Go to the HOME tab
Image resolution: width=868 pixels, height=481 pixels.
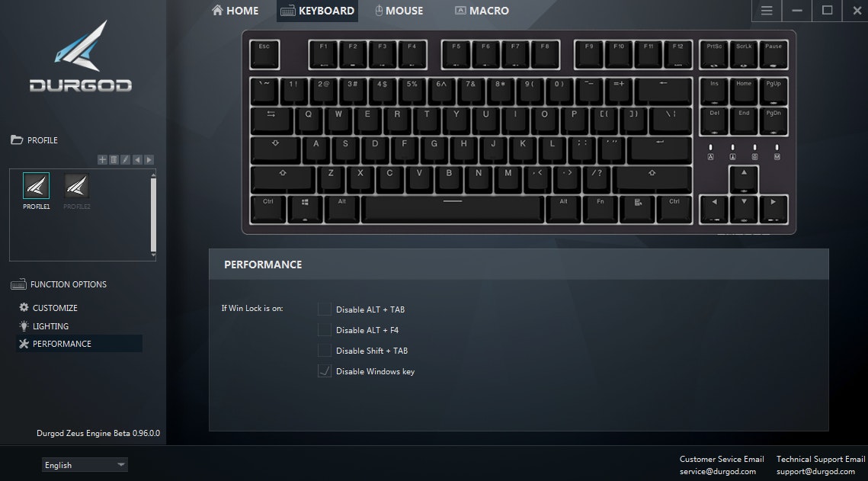pyautogui.click(x=235, y=11)
